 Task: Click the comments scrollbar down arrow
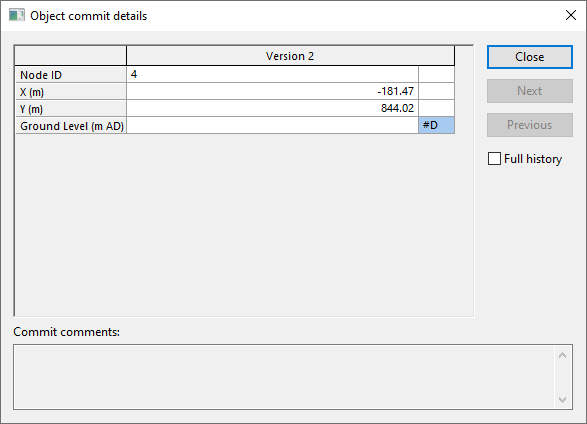(562, 400)
